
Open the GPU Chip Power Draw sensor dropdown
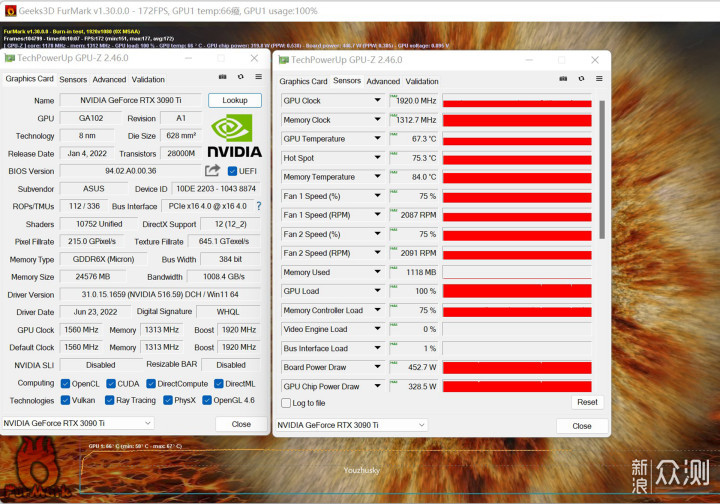[x=377, y=386]
